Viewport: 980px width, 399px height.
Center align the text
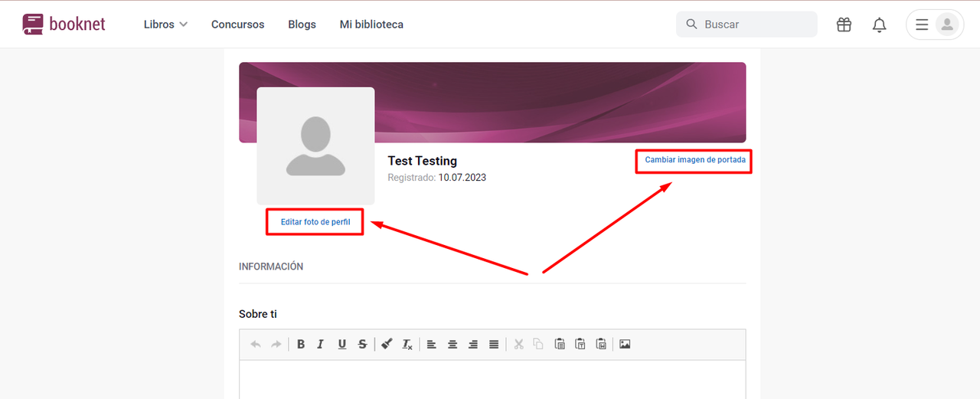[x=452, y=345]
